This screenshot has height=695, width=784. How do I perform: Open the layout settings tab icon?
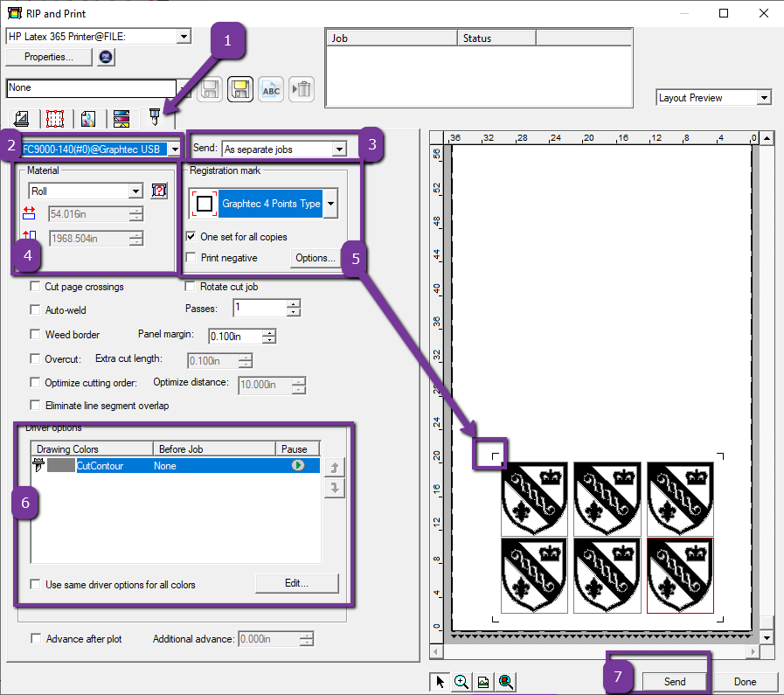pos(20,117)
